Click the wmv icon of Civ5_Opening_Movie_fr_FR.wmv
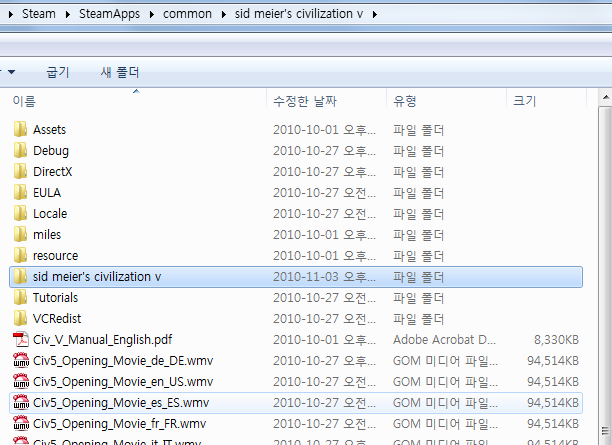Screen dimensions: 612x445 (x=21, y=424)
